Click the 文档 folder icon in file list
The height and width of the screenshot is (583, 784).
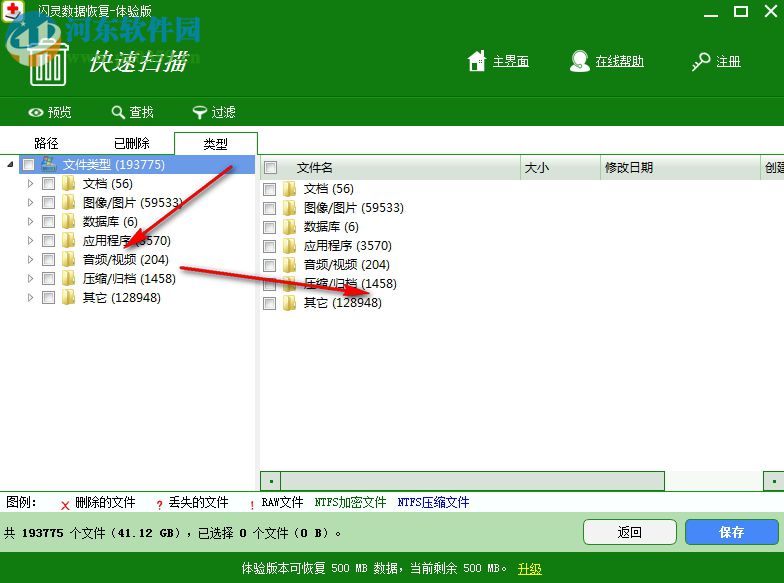[290, 188]
